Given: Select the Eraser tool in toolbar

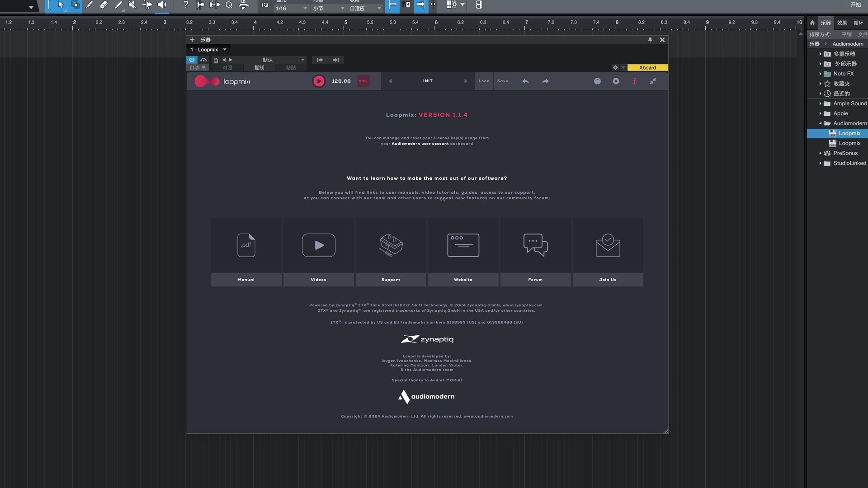Looking at the screenshot, I should [104, 5].
